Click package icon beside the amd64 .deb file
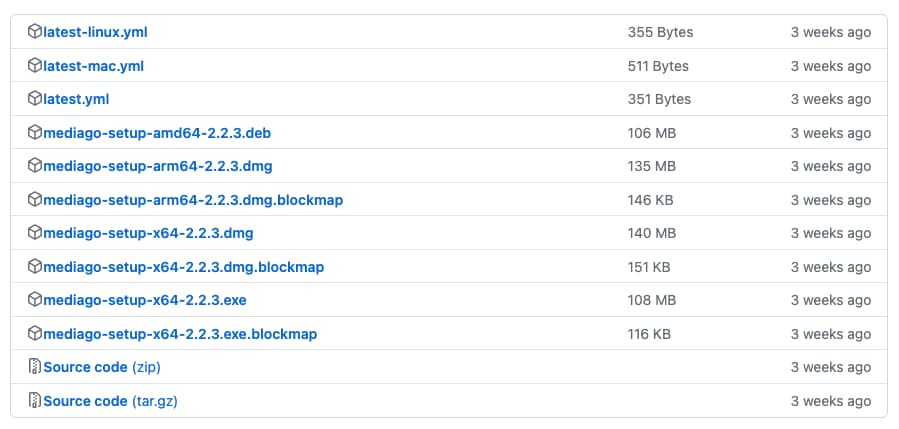The height and width of the screenshot is (429, 899). (x=35, y=133)
